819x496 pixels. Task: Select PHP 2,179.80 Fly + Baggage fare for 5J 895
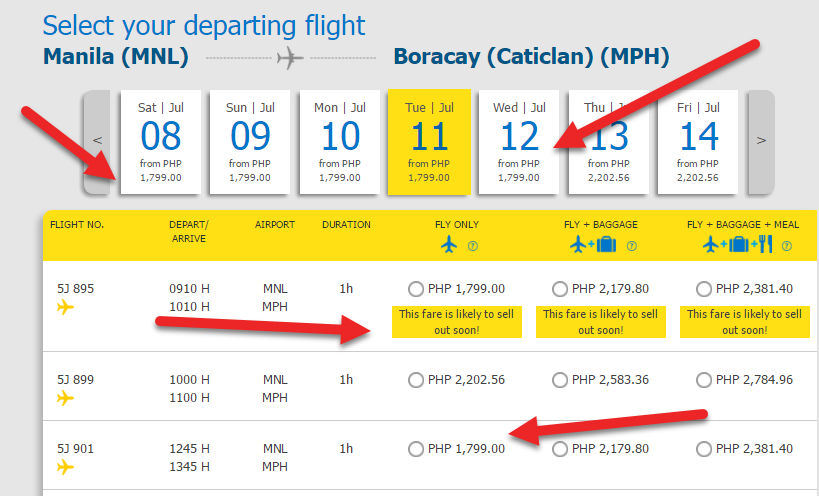click(x=560, y=289)
